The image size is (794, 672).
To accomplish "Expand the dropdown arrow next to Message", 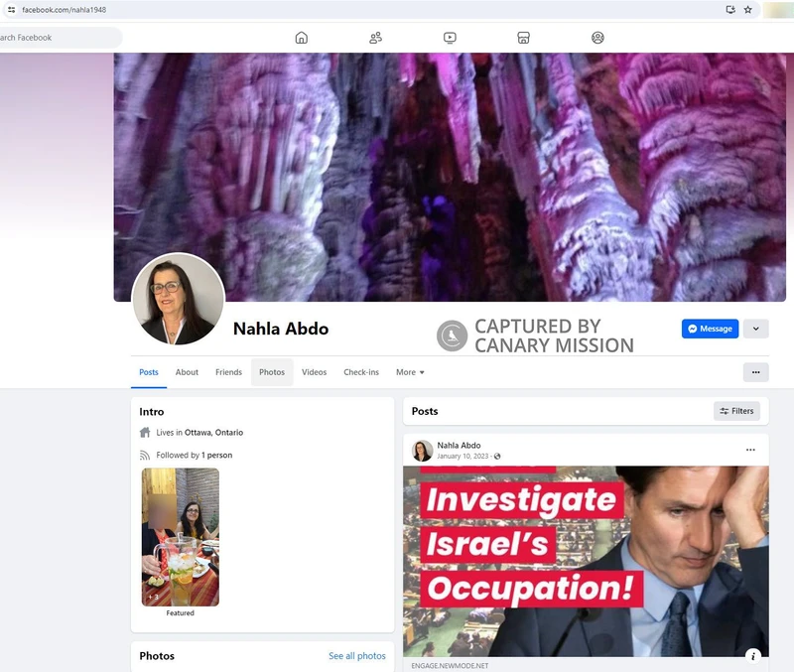I will (x=755, y=329).
